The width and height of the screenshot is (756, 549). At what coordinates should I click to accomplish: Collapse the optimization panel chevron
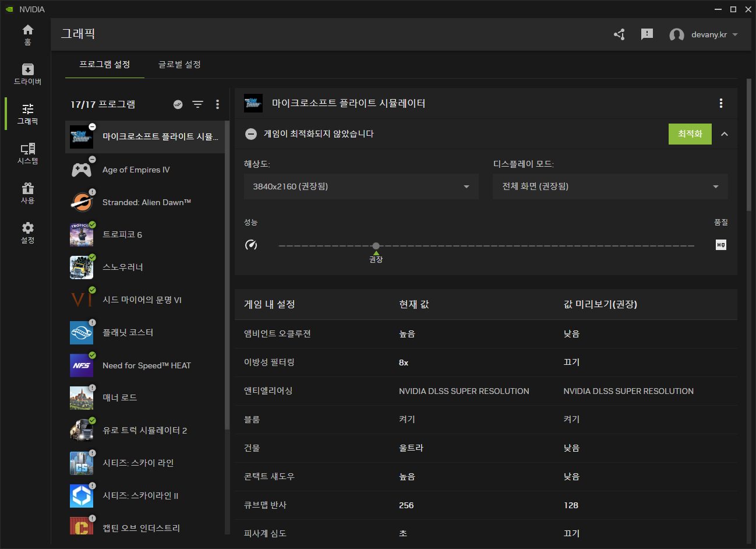click(x=725, y=134)
